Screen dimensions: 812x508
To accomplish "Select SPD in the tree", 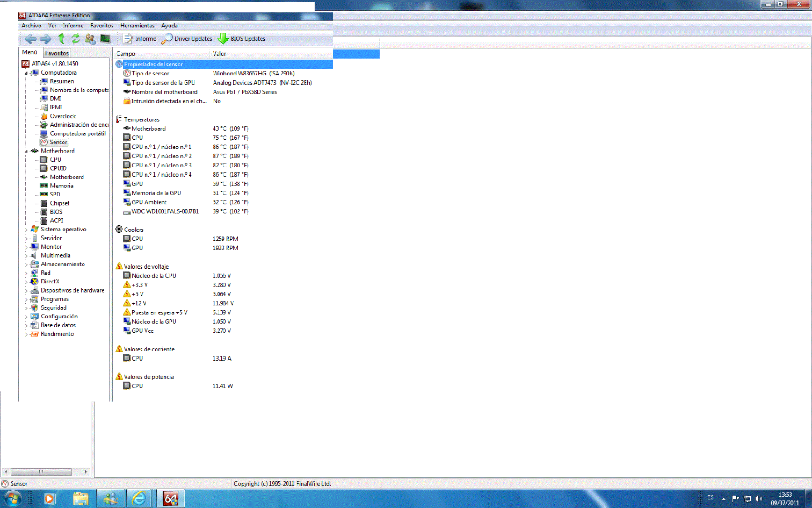I will pos(55,195).
